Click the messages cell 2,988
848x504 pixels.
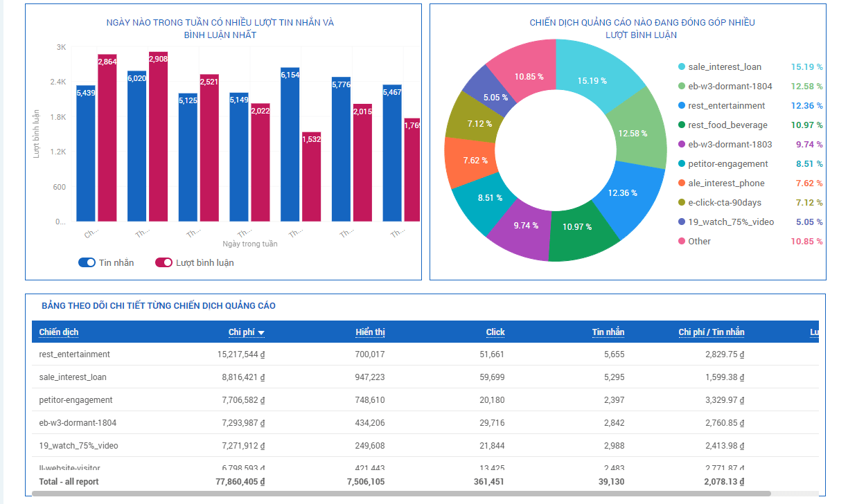click(614, 446)
